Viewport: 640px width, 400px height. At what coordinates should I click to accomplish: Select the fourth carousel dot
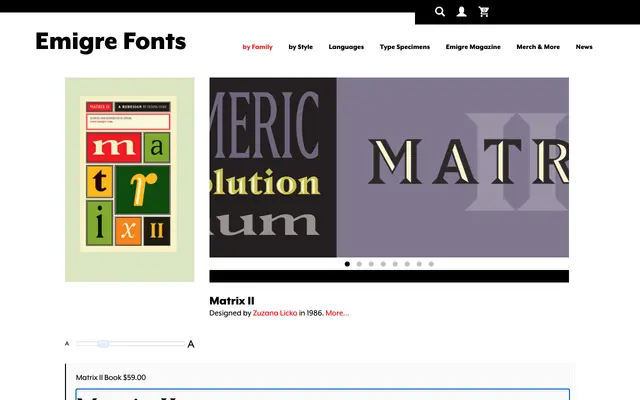(383, 264)
